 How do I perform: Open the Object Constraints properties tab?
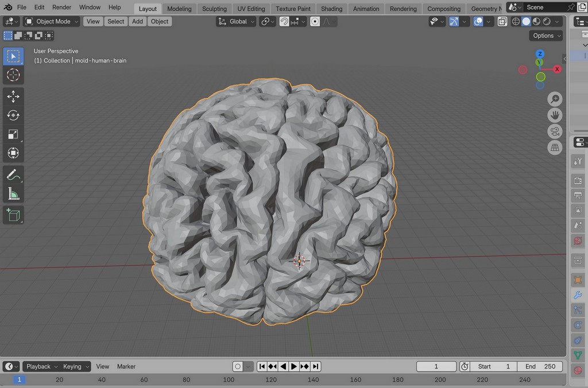(x=578, y=340)
